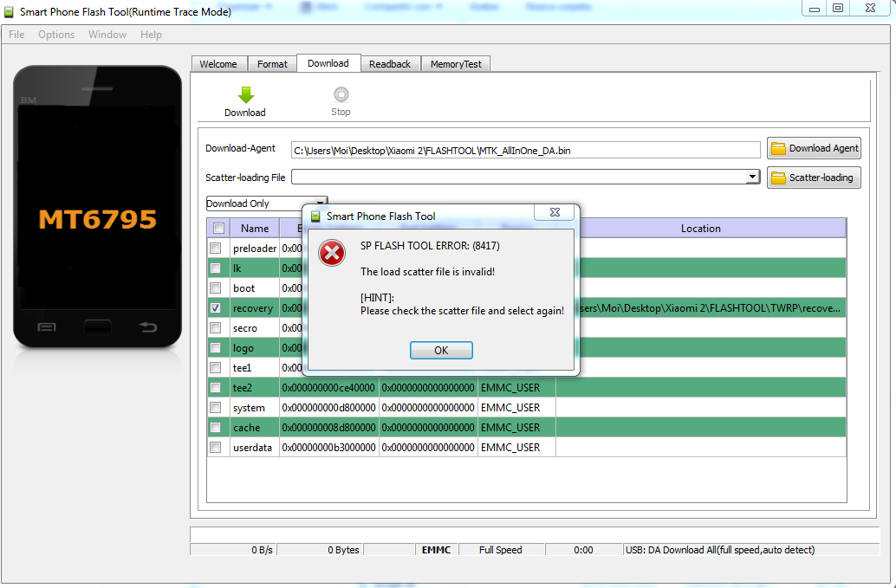Image resolution: width=896 pixels, height=588 pixels.
Task: Click the EMMC status bar entry
Action: 436,550
